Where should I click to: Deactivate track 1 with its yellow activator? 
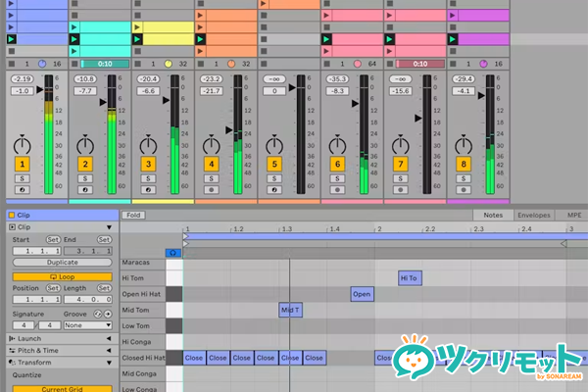pos(23,164)
